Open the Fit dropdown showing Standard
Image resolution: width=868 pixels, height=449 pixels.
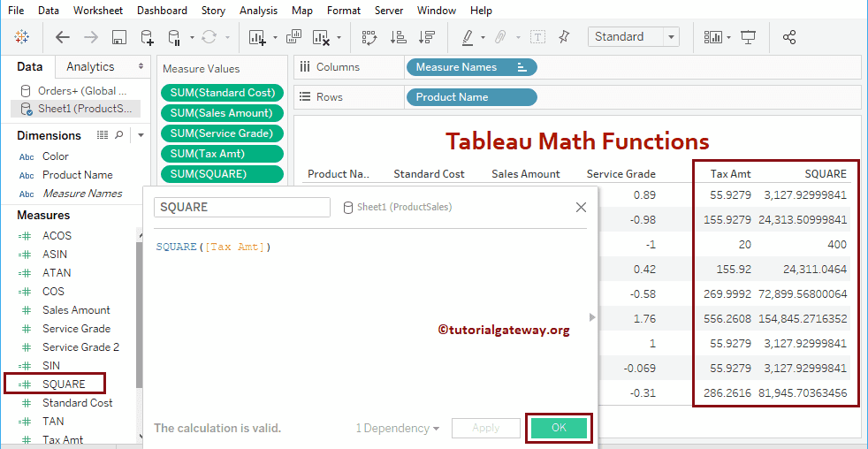[x=633, y=37]
